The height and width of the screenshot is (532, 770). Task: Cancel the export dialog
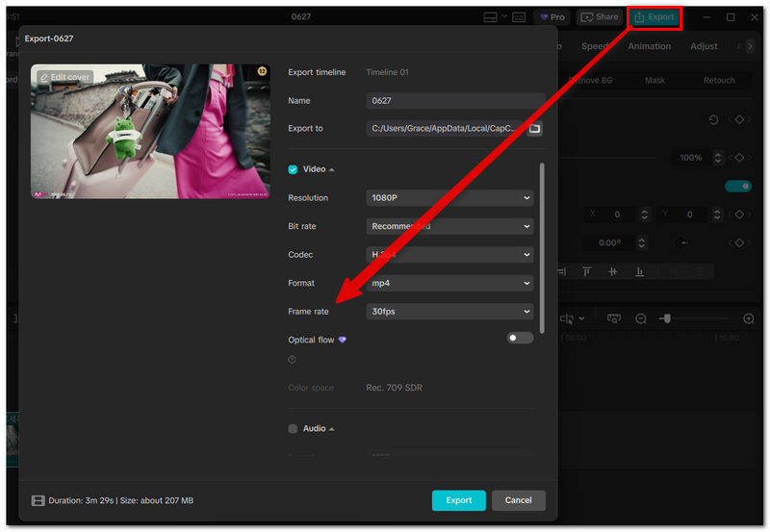pos(519,500)
